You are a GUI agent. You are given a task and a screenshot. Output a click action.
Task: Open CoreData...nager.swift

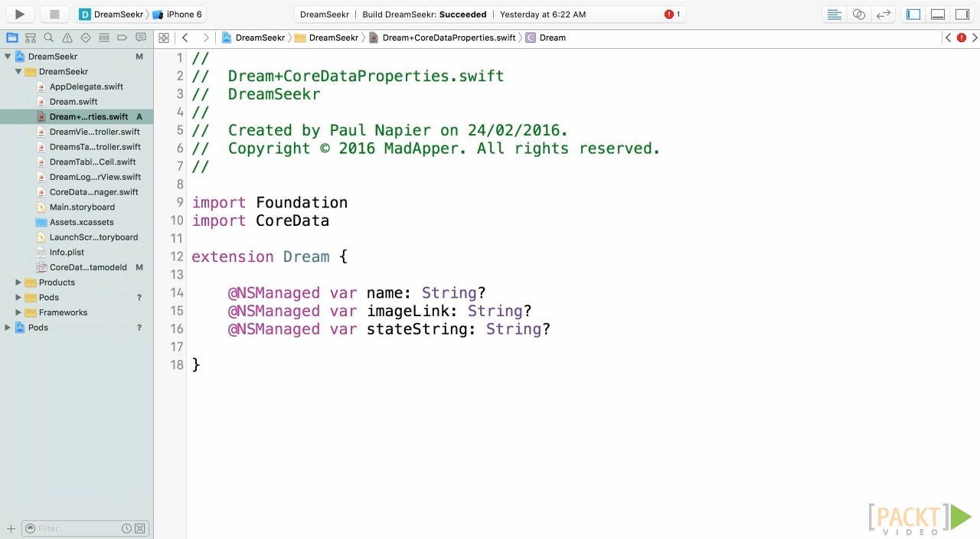(x=77, y=192)
